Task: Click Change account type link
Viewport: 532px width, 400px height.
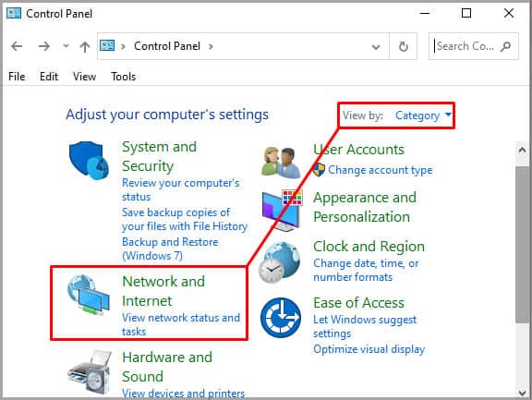Action: point(380,170)
